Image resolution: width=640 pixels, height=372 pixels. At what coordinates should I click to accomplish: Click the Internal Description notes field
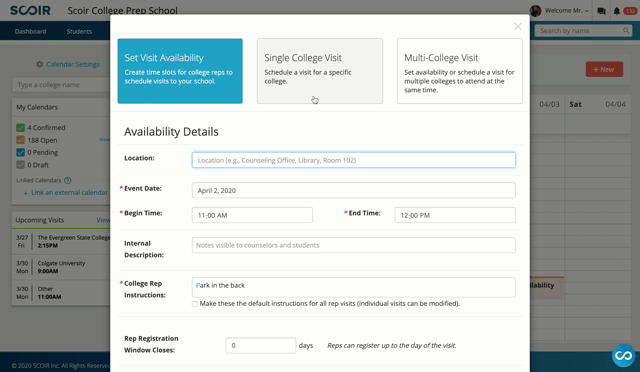[x=353, y=245]
